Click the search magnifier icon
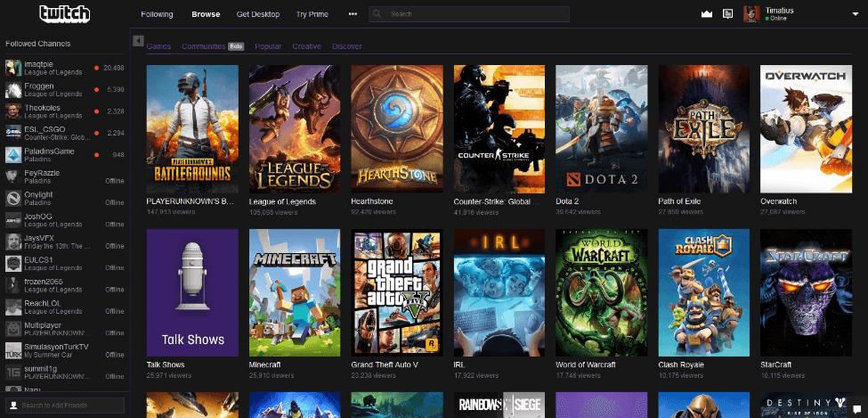 377,14
